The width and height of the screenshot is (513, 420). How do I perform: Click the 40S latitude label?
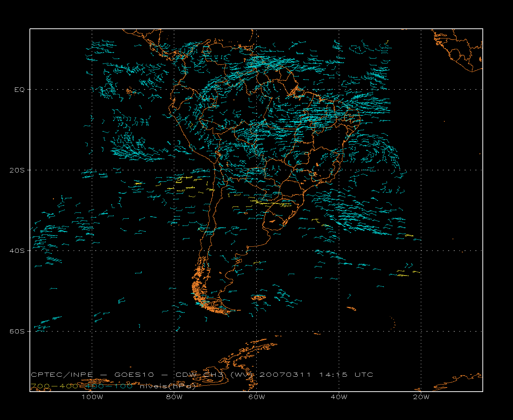[17, 251]
